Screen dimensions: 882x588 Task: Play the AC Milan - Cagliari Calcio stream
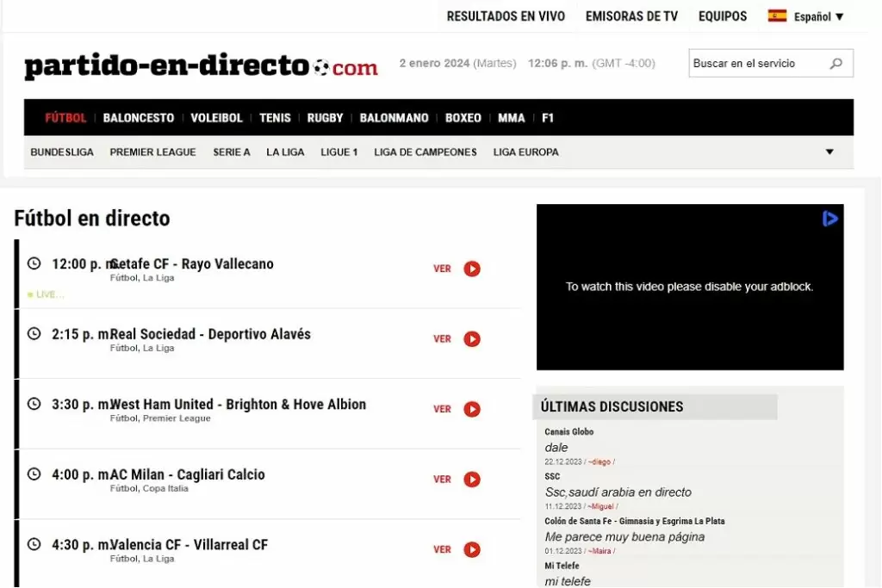(x=472, y=480)
